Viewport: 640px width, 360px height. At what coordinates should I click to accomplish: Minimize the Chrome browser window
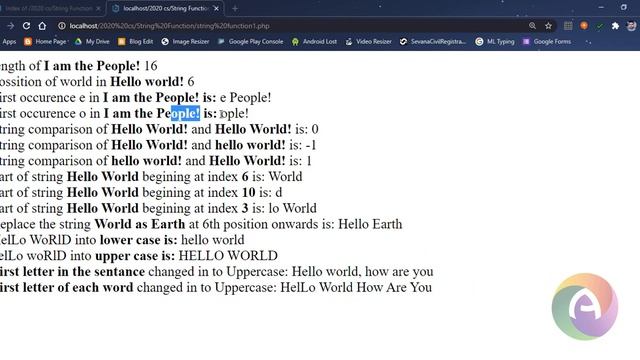(x=601, y=7)
